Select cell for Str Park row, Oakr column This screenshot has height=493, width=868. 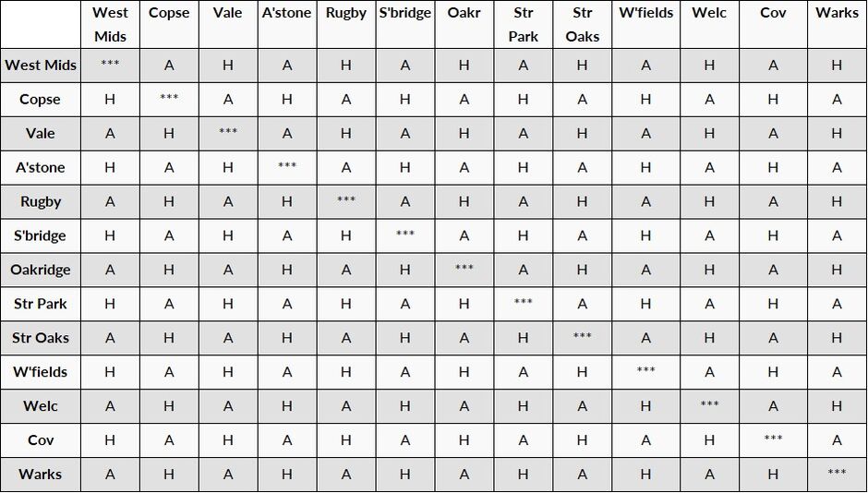[x=464, y=304]
